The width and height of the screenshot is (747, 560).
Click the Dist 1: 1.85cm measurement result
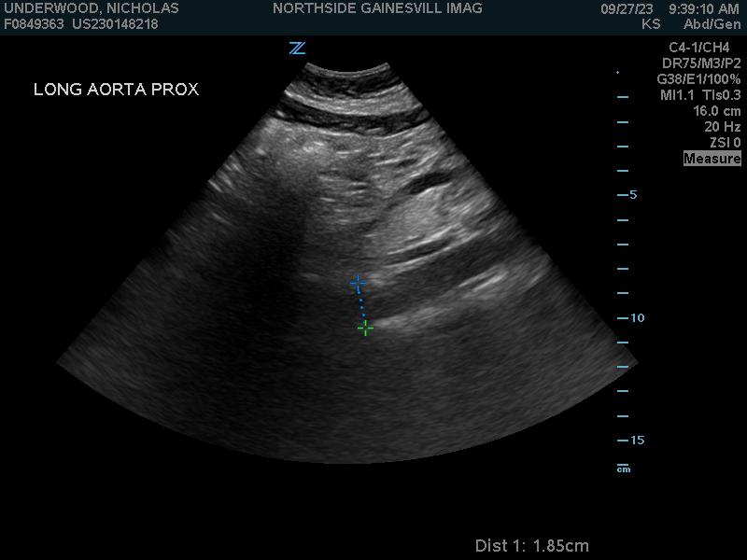(x=531, y=546)
